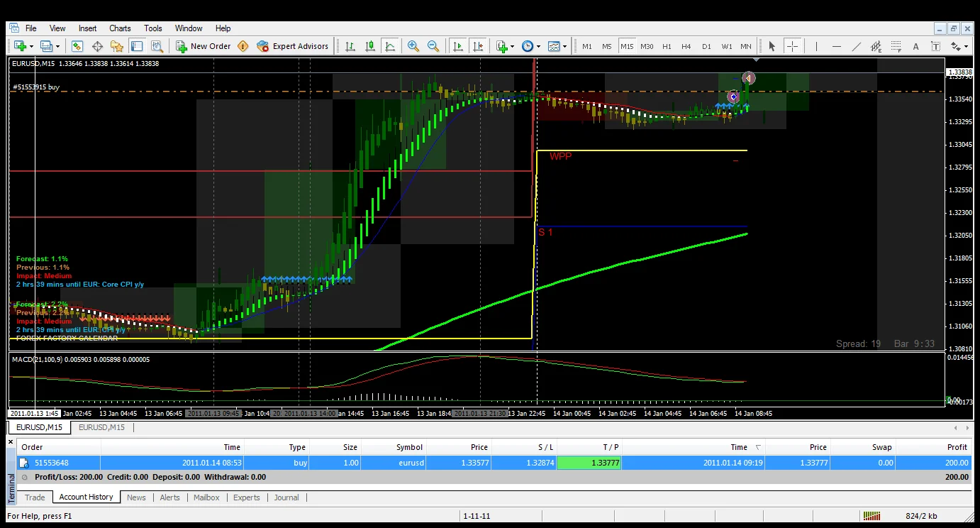Click the Expert Advisors button
Screen dimensions: 980x528
click(x=293, y=46)
